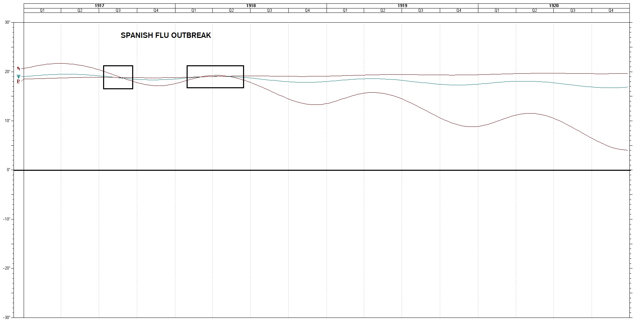
Task: Click the Q3 column under 1917
Action: point(118,10)
